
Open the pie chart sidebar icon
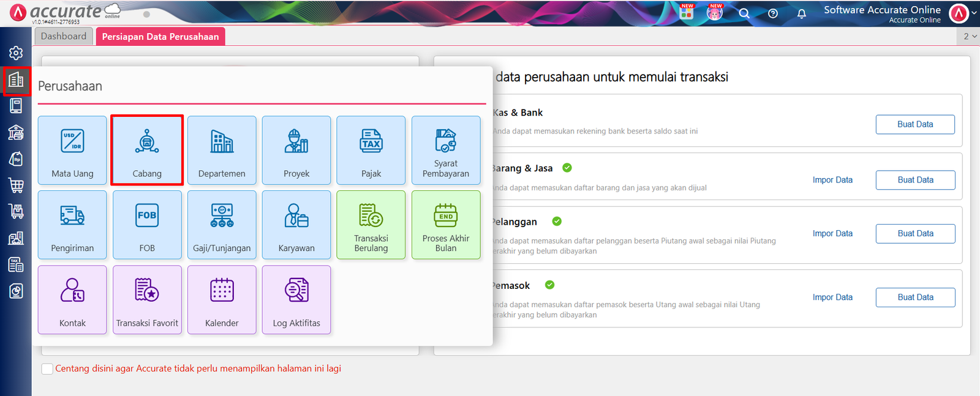coord(16,291)
